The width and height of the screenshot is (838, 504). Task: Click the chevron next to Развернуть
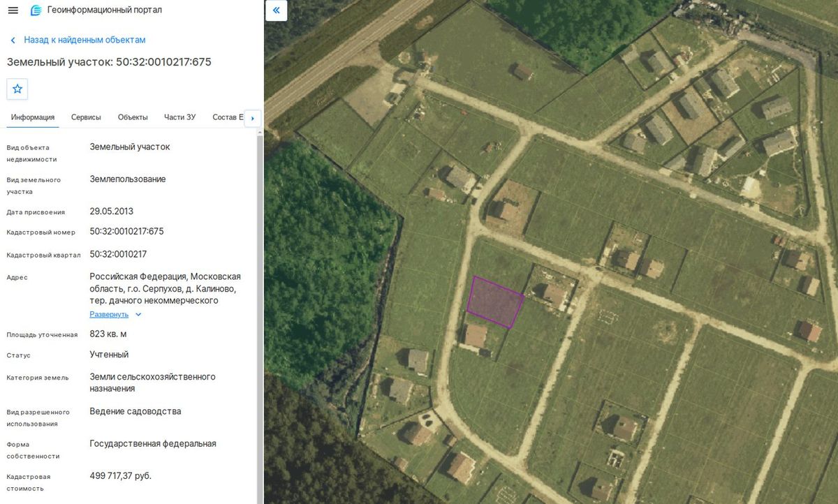tap(138, 314)
